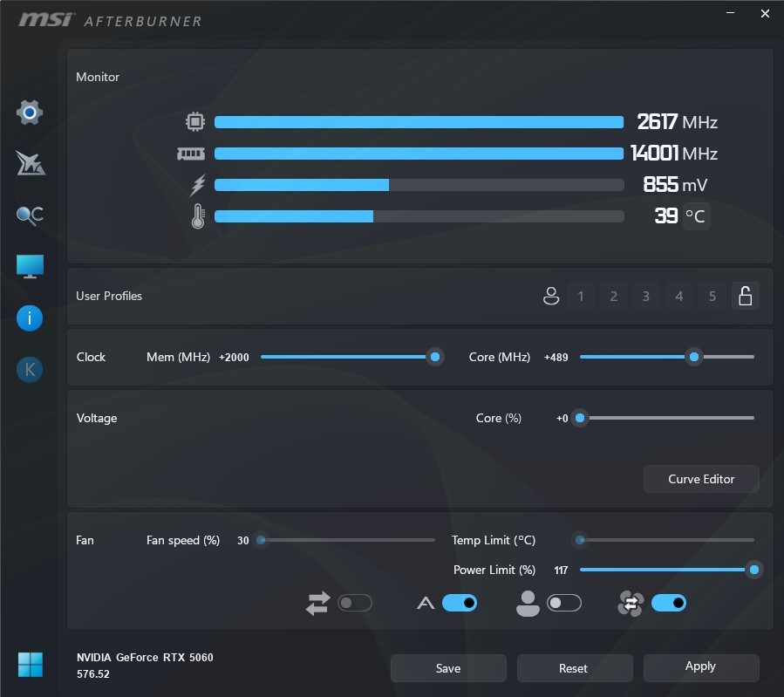Image resolution: width=784 pixels, height=697 pixels.
Task: Toggle the linked arrows switch
Action: click(355, 603)
